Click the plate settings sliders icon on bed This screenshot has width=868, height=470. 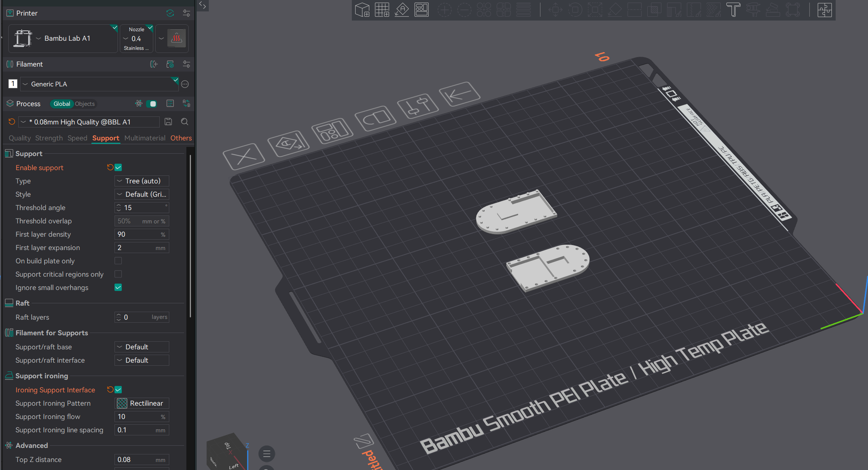coord(418,106)
